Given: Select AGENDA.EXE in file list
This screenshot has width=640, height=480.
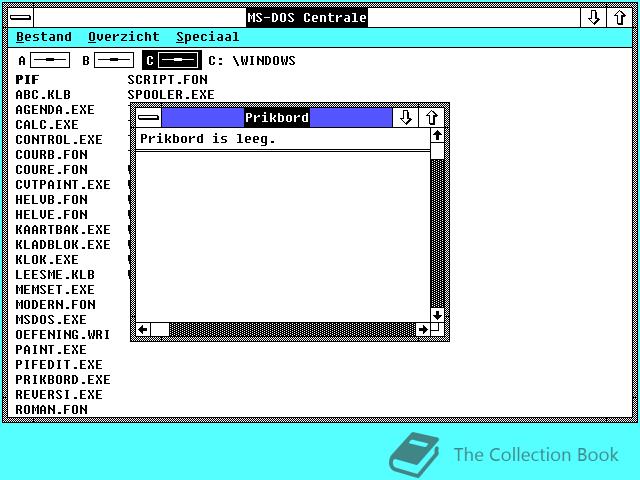Looking at the screenshot, I should (x=55, y=110).
